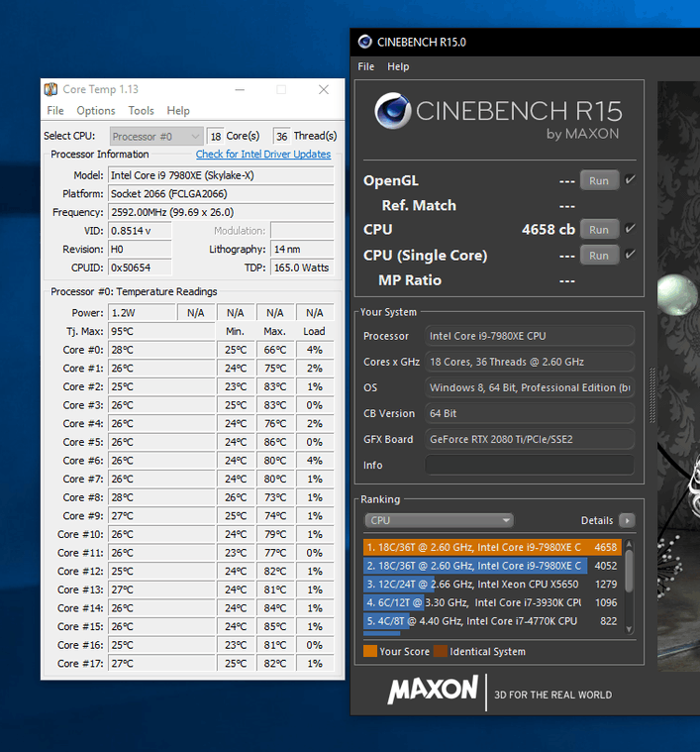Click the Platform field Socket 2066

pos(221,194)
